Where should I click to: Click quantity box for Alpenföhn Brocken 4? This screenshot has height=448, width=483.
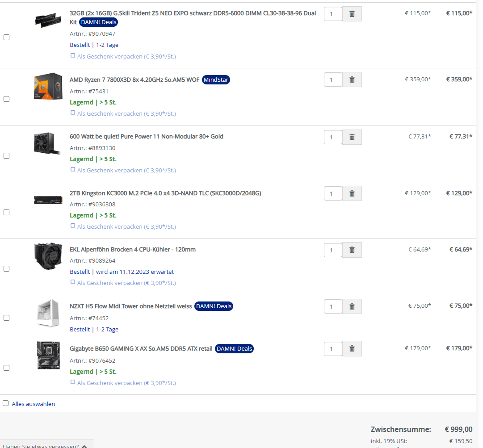click(333, 250)
